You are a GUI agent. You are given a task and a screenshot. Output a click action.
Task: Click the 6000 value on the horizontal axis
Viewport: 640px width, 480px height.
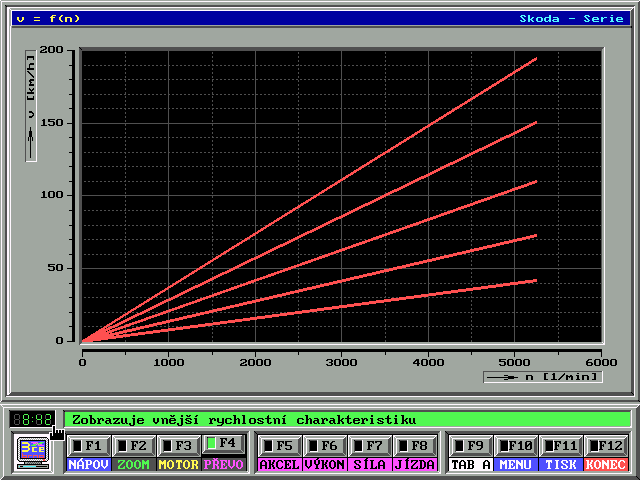(601, 362)
